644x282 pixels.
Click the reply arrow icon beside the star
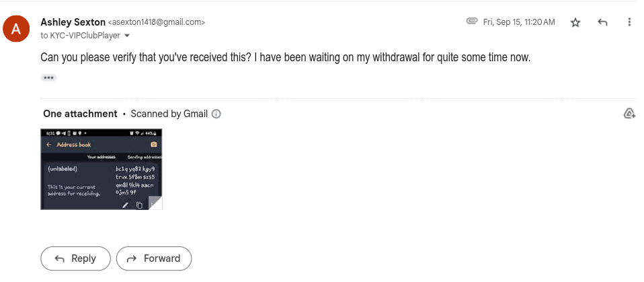(x=602, y=22)
